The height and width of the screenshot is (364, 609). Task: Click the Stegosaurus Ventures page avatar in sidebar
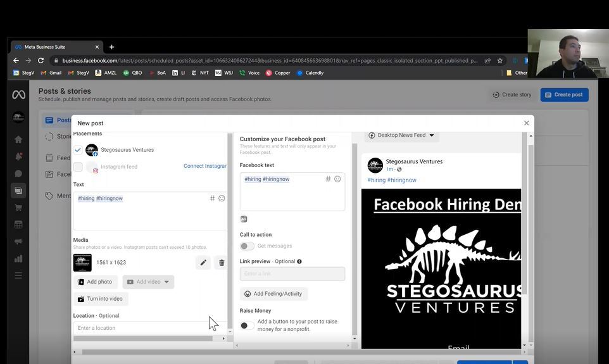(18, 117)
